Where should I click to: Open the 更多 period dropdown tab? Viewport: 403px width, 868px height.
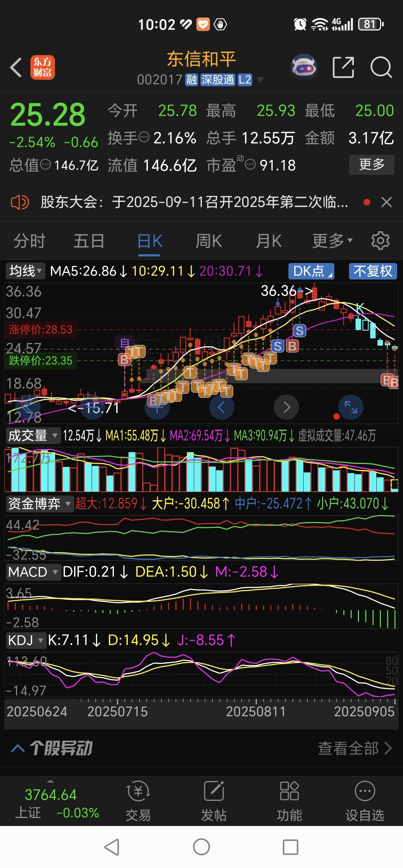click(333, 241)
